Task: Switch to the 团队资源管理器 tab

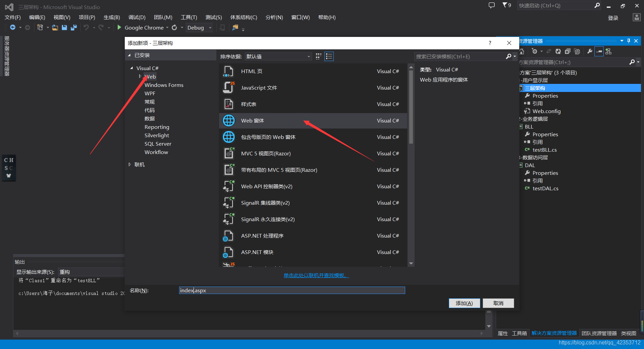Action: [599, 333]
